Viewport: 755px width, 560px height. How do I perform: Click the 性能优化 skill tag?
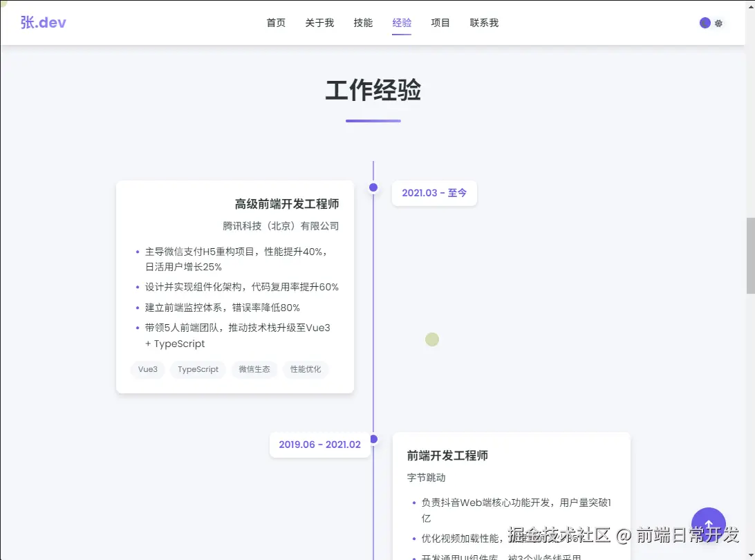pyautogui.click(x=306, y=369)
